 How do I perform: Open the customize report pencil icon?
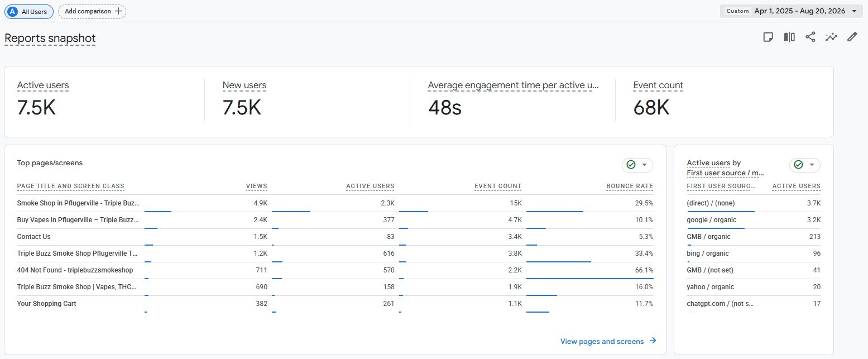[x=852, y=37]
